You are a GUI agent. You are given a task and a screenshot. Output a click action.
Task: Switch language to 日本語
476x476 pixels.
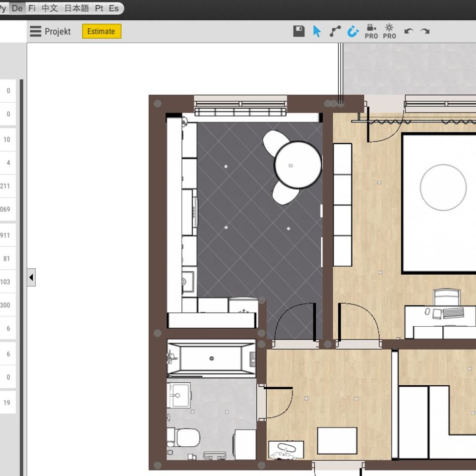click(x=76, y=8)
